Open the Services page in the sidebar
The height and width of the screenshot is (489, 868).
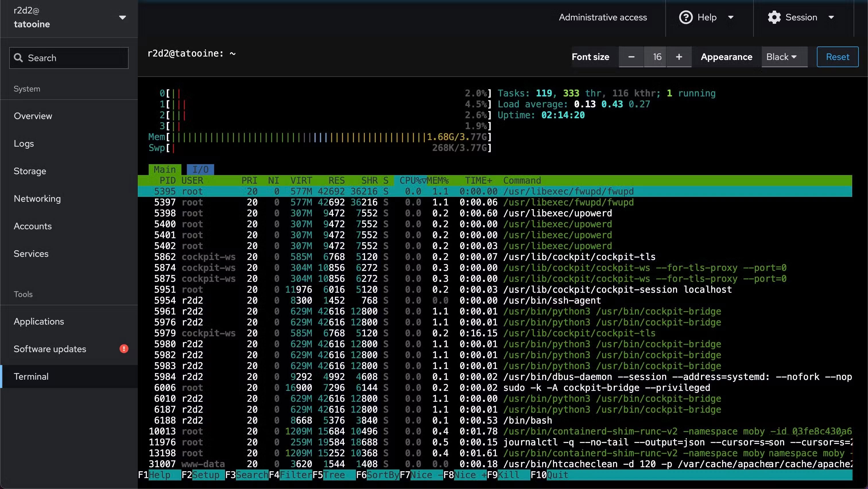31,254
